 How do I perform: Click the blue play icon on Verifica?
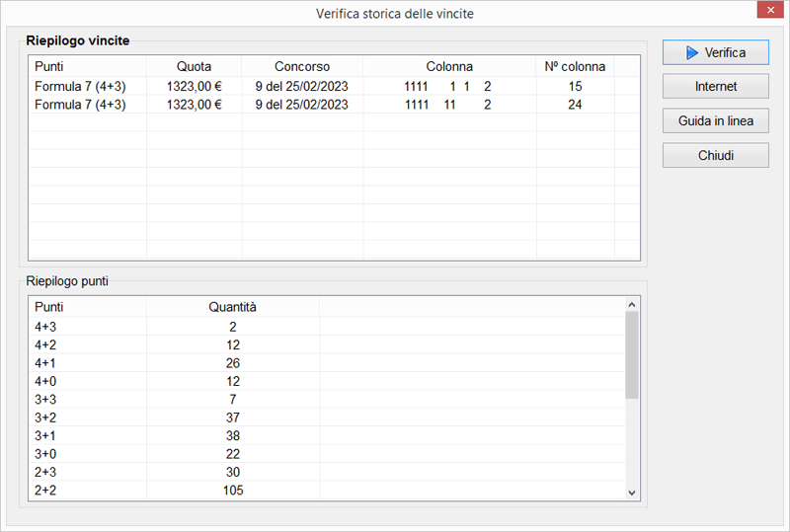click(692, 52)
